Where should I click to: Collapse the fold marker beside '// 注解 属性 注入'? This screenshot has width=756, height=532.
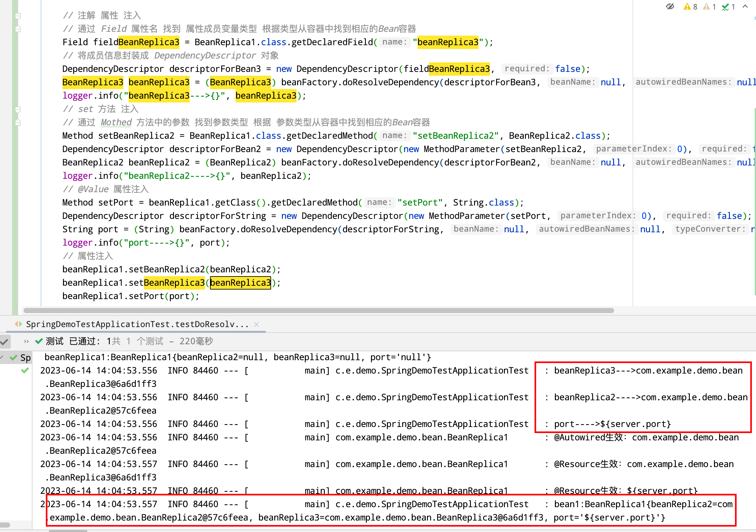point(18,16)
